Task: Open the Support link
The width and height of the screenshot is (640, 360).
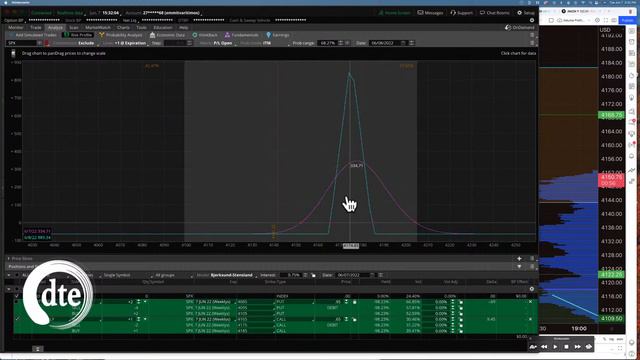Action: pos(461,13)
